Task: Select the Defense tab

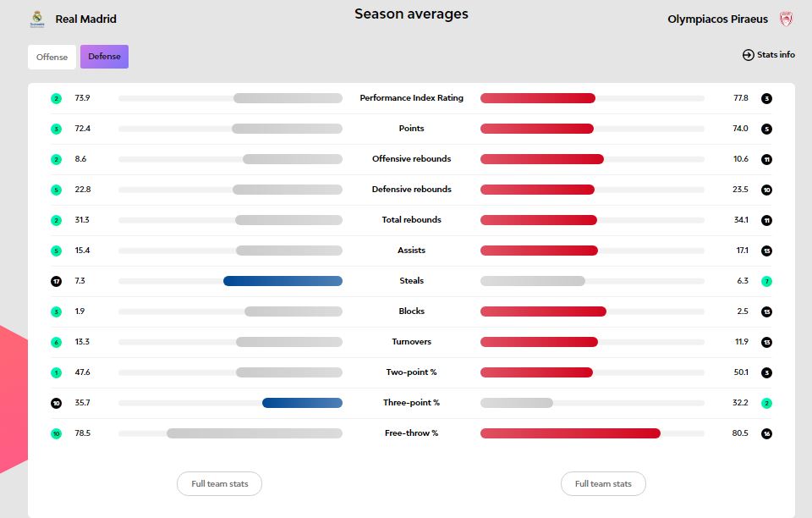Action: coord(104,57)
